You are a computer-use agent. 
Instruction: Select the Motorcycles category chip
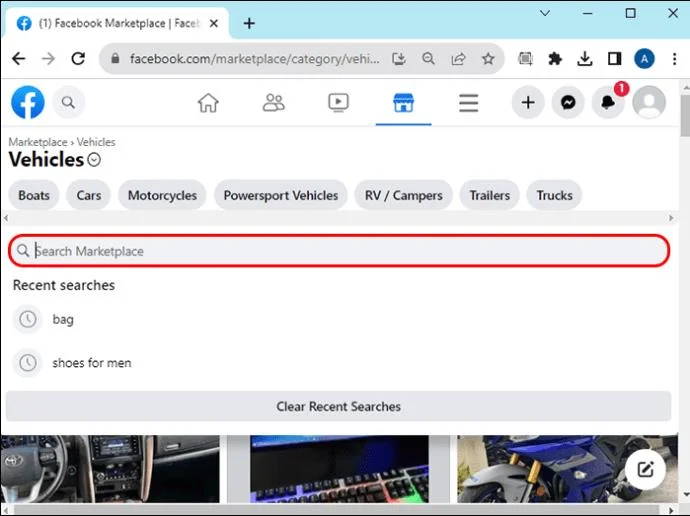162,195
